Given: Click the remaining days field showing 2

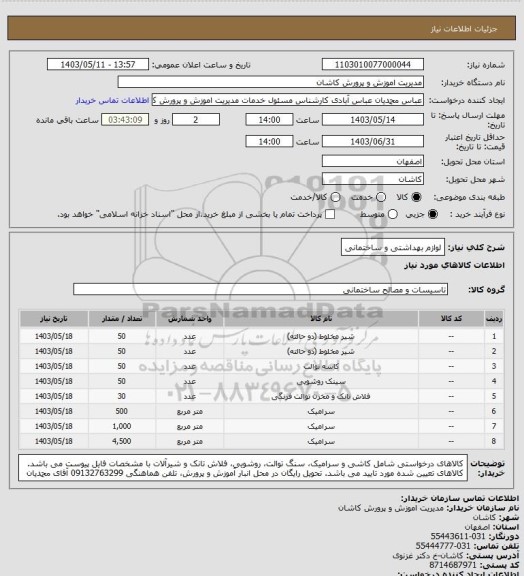Looking at the screenshot, I should tap(196, 120).
